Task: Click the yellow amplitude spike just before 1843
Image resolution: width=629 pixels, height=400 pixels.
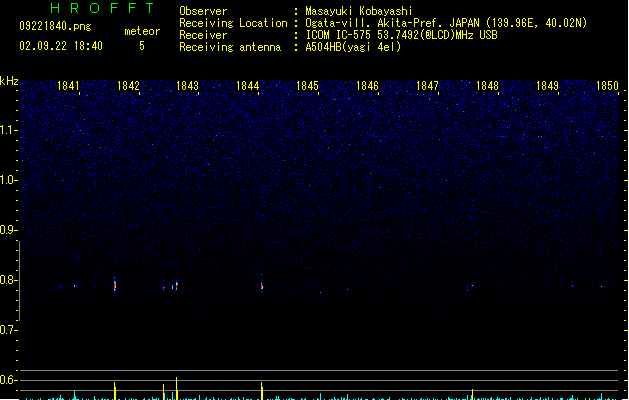Action: [x=177, y=388]
